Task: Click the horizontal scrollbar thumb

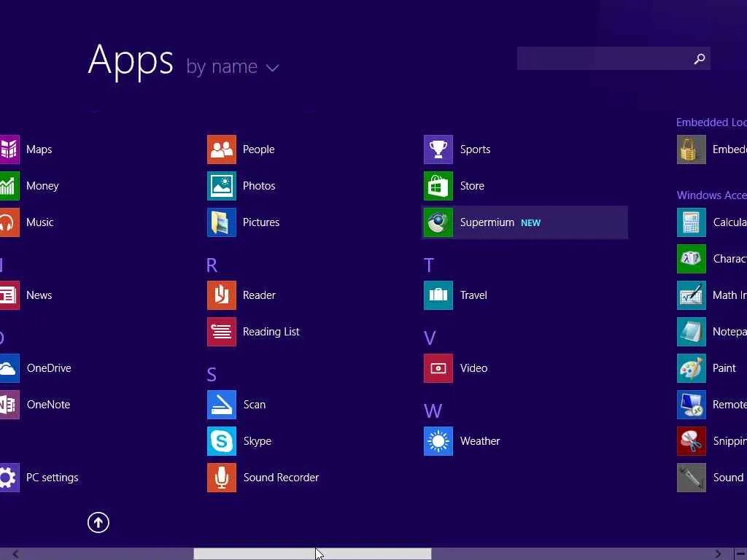Action: point(312,554)
